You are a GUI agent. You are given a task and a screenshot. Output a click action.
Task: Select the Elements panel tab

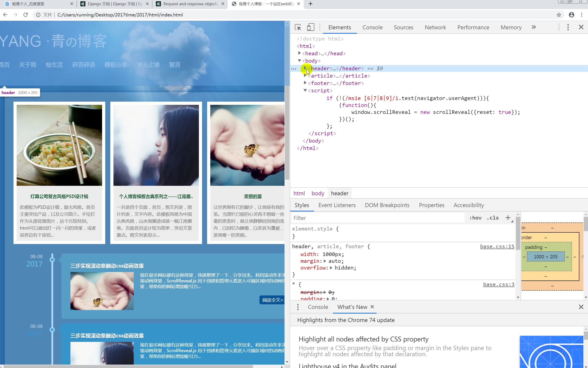tap(340, 27)
